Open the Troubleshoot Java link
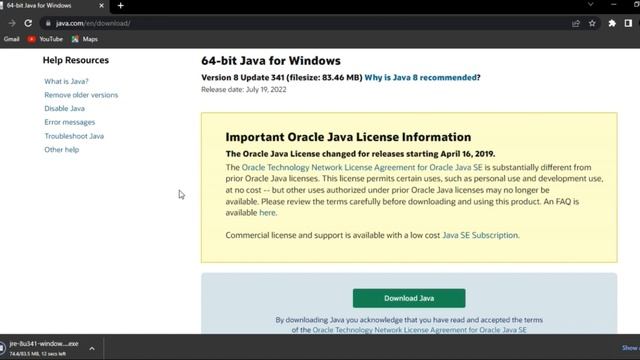This screenshot has height=360, width=640. coord(74,136)
